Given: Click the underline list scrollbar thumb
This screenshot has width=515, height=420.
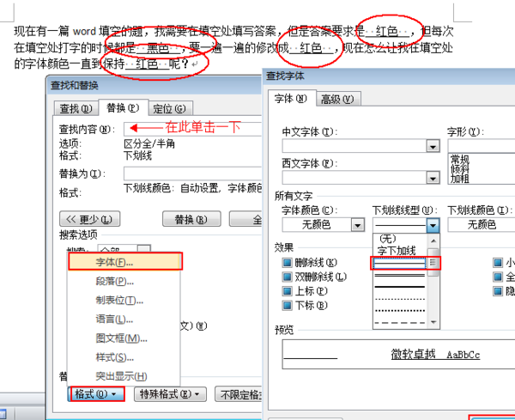Looking at the screenshot, I should click(x=433, y=262).
